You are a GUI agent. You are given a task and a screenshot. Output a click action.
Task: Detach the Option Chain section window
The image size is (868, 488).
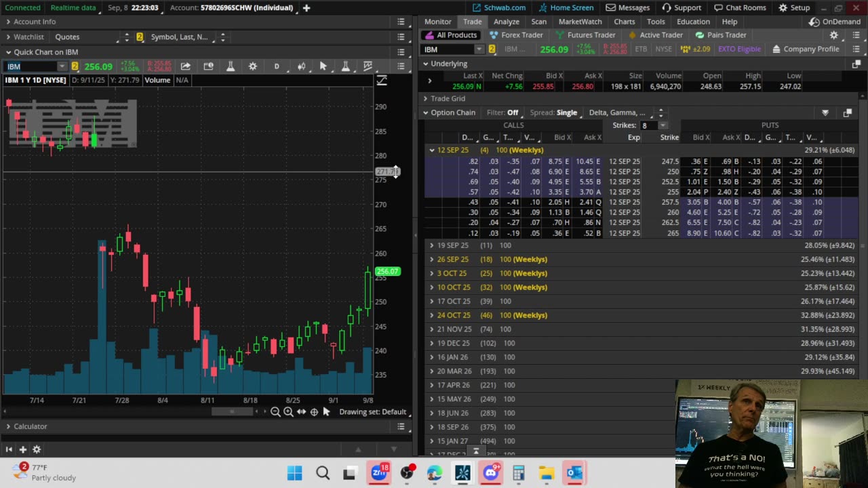pos(848,113)
